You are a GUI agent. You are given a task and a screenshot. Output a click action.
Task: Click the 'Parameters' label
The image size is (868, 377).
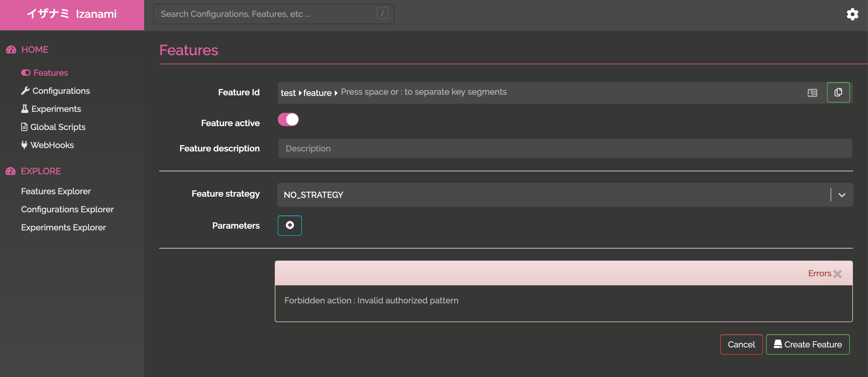coord(236,226)
